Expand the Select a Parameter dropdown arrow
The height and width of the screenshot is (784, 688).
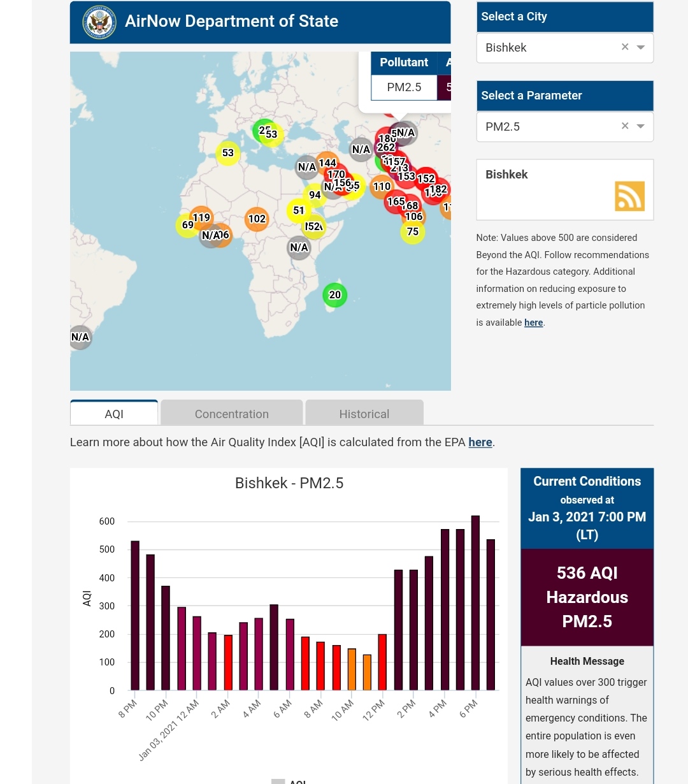pos(641,126)
